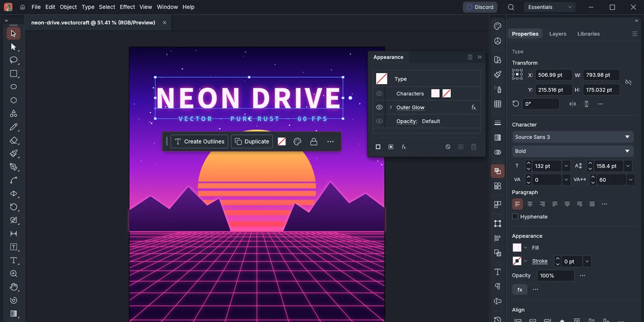Clear appearance in Appearance panel
644x322 pixels.
pos(448,147)
